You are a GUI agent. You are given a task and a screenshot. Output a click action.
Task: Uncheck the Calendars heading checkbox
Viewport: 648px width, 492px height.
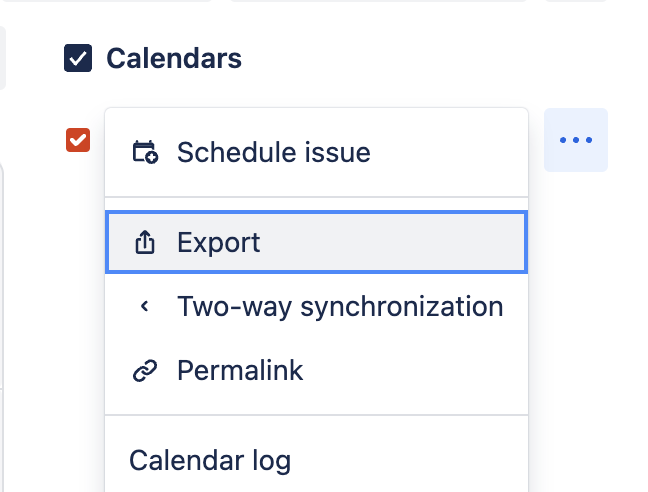(78, 58)
